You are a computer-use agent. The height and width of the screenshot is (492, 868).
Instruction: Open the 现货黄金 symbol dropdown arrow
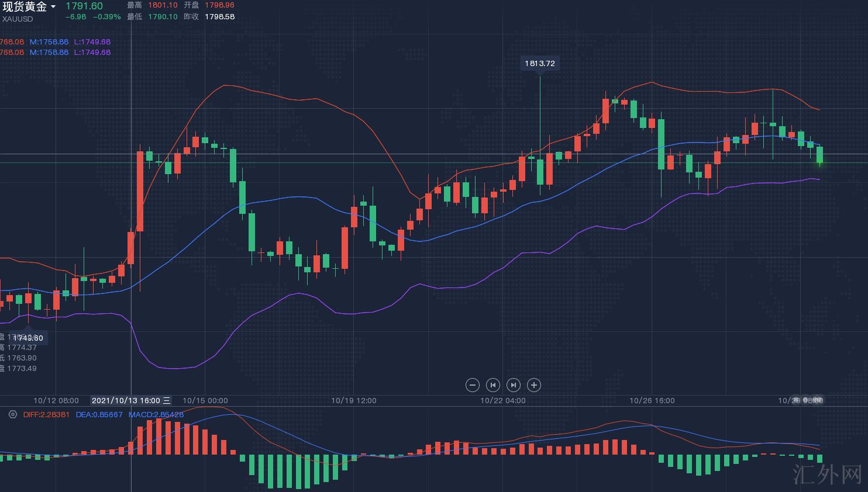tap(53, 7)
